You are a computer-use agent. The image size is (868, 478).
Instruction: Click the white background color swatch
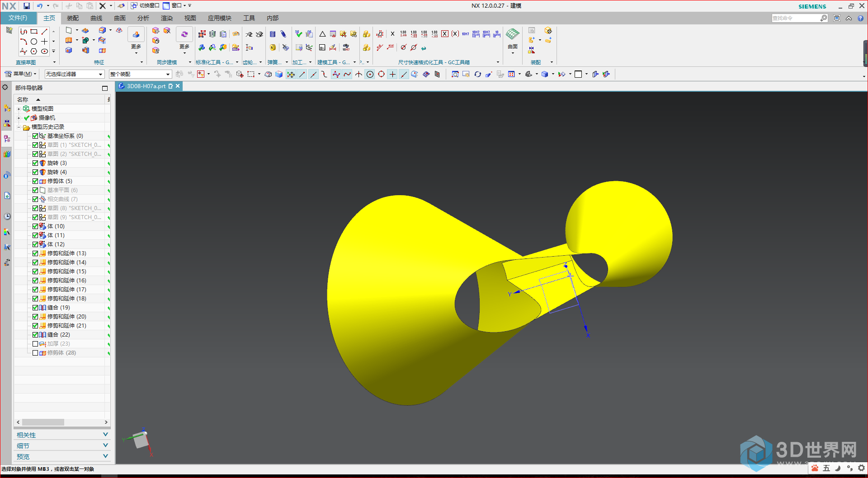point(578,74)
